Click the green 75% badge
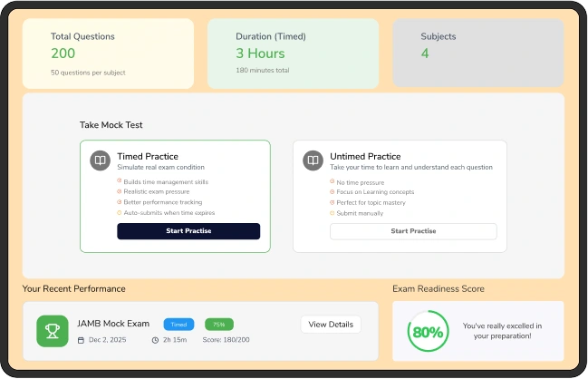The image size is (588, 379). [x=219, y=324]
